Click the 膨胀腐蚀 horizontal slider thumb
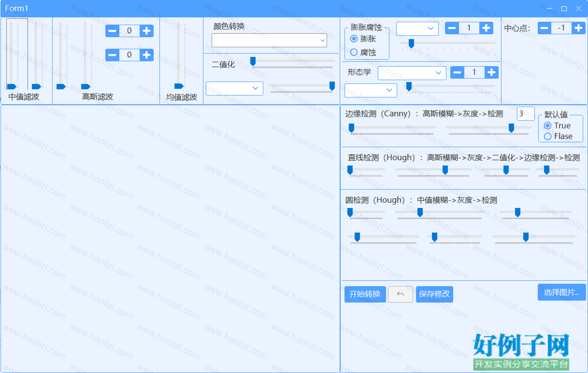This screenshot has width=588, height=373. pyautogui.click(x=411, y=43)
